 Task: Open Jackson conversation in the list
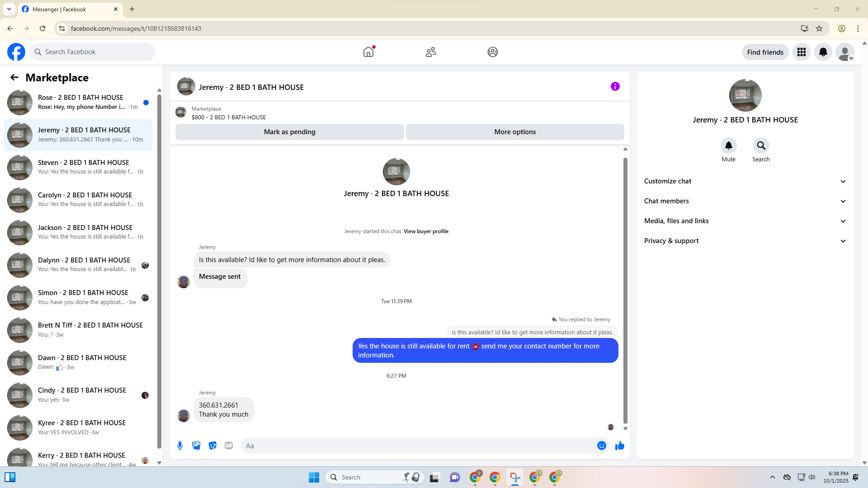coord(78,233)
